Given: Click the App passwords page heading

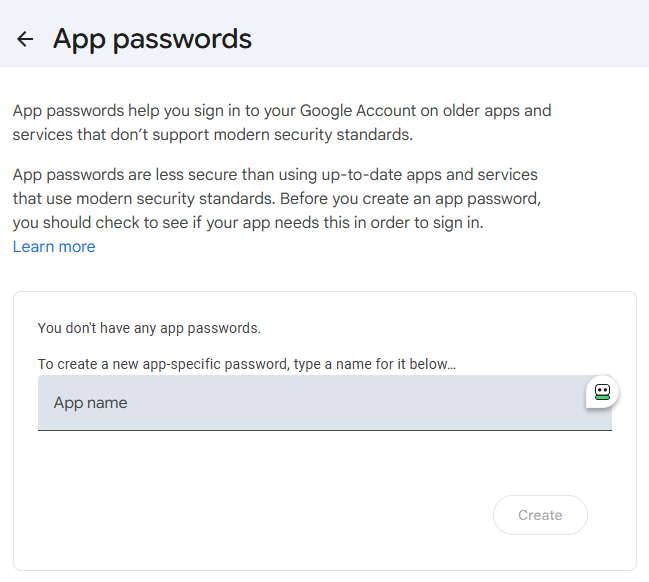Looking at the screenshot, I should click(x=152, y=39).
